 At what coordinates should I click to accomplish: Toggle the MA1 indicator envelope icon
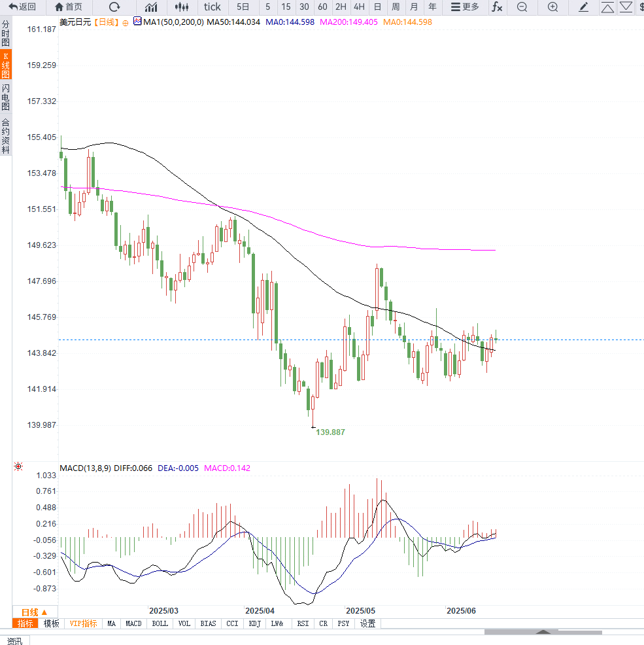137,22
